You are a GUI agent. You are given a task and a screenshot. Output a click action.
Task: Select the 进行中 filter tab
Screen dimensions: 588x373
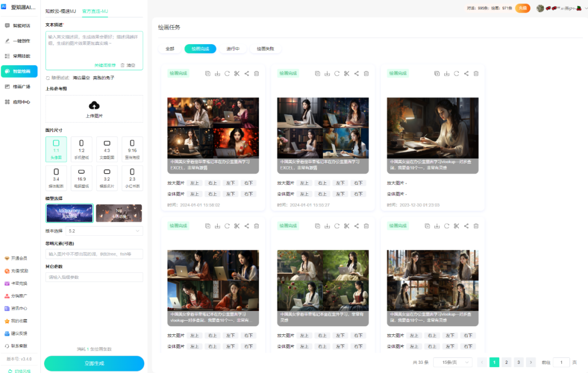click(x=233, y=48)
